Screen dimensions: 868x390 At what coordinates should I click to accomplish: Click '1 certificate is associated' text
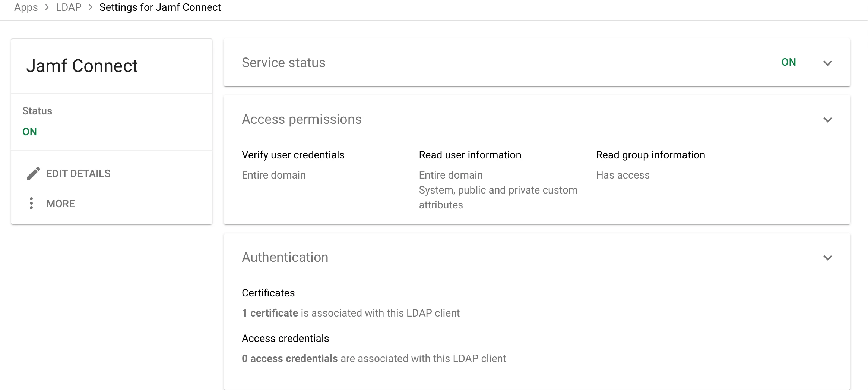pos(351,313)
